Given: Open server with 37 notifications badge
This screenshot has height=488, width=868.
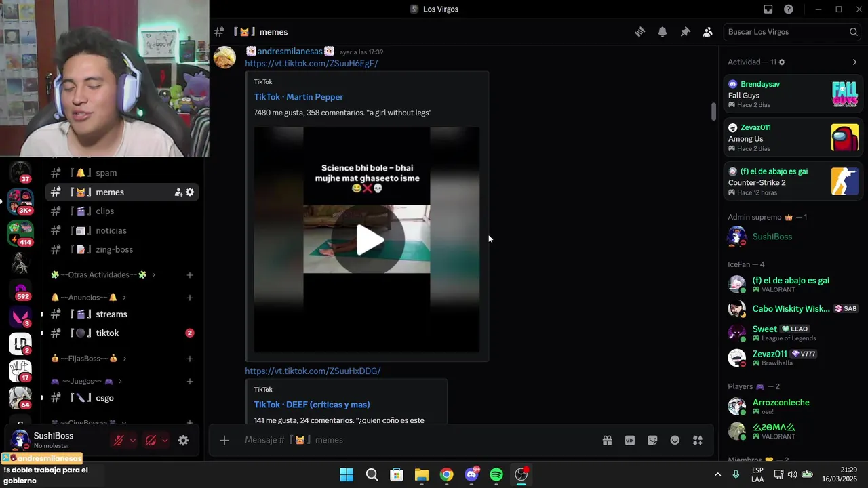Looking at the screenshot, I should click(x=20, y=172).
